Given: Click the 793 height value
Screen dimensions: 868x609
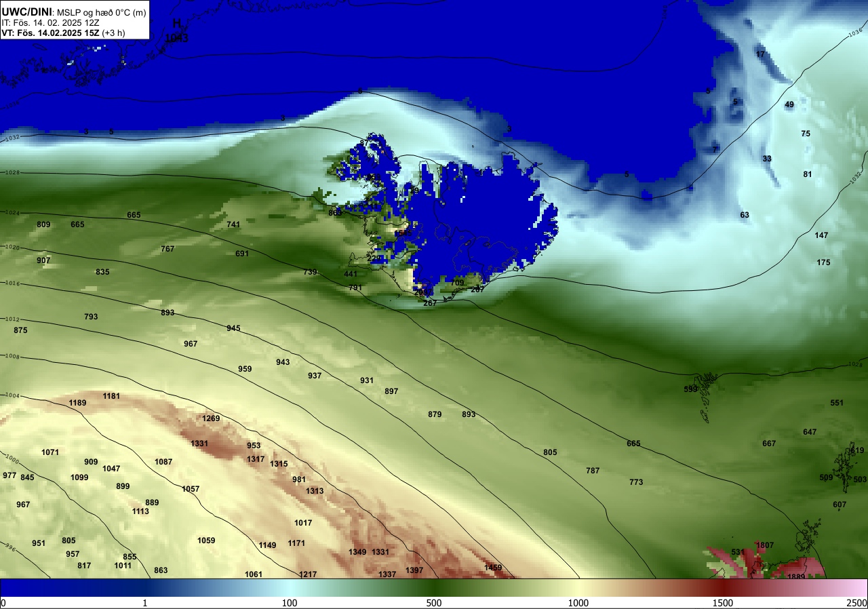Looking at the screenshot, I should pos(91,317).
